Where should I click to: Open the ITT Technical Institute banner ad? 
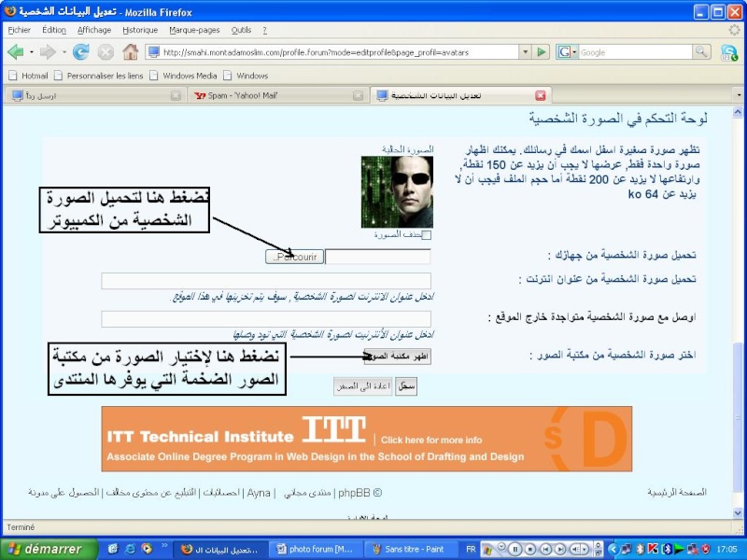[x=366, y=439]
